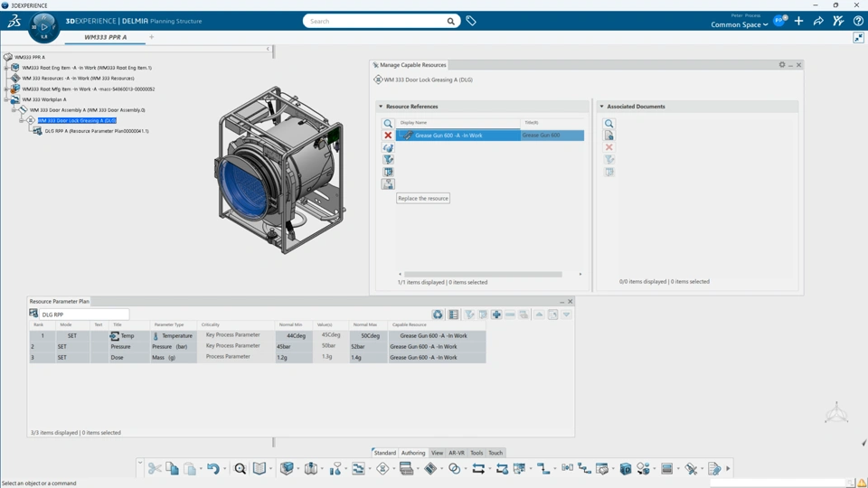Click move up arrow in Resource Parameter Plan
The width and height of the screenshot is (868, 488).
(539, 314)
